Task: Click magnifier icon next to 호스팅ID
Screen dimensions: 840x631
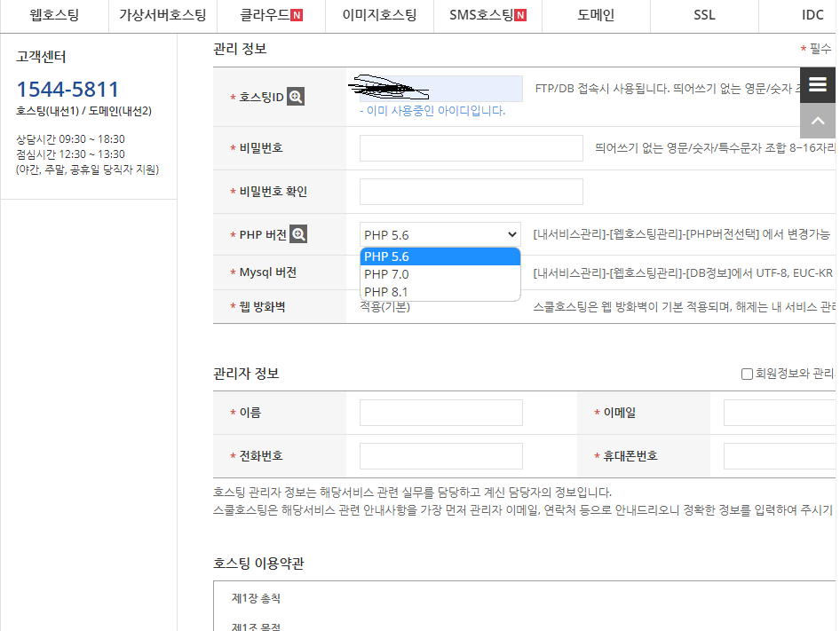Action: (x=296, y=97)
